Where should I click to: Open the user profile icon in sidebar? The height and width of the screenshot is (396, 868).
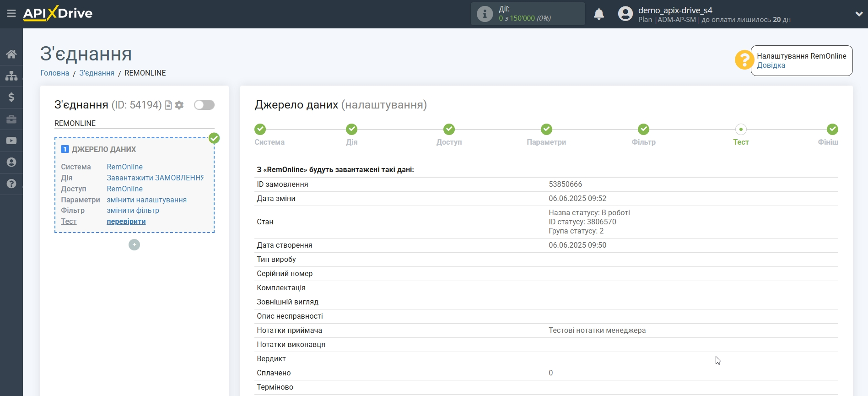click(11, 162)
